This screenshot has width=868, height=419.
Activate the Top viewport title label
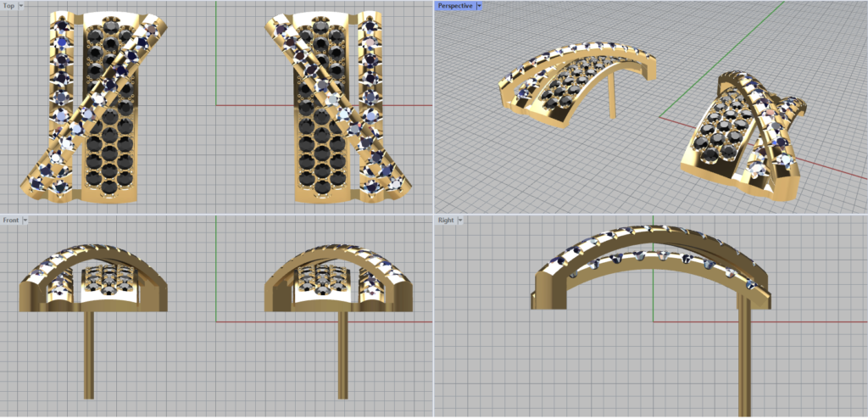pyautogui.click(x=8, y=6)
